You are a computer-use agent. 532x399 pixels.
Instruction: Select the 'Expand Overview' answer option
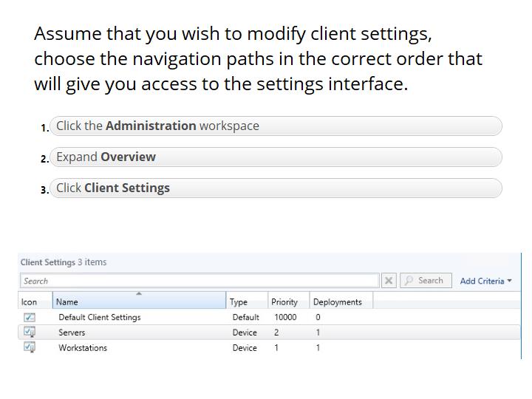(x=276, y=157)
